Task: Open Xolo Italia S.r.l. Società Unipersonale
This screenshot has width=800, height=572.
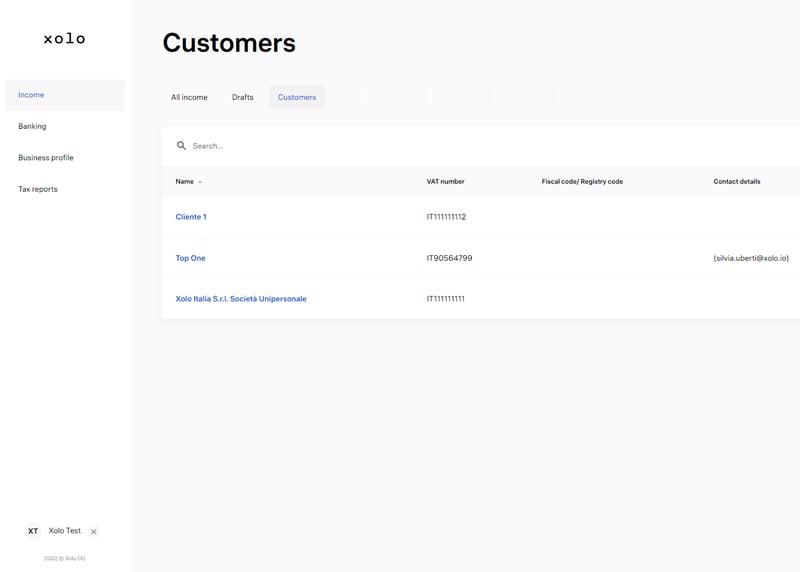Action: [x=241, y=299]
